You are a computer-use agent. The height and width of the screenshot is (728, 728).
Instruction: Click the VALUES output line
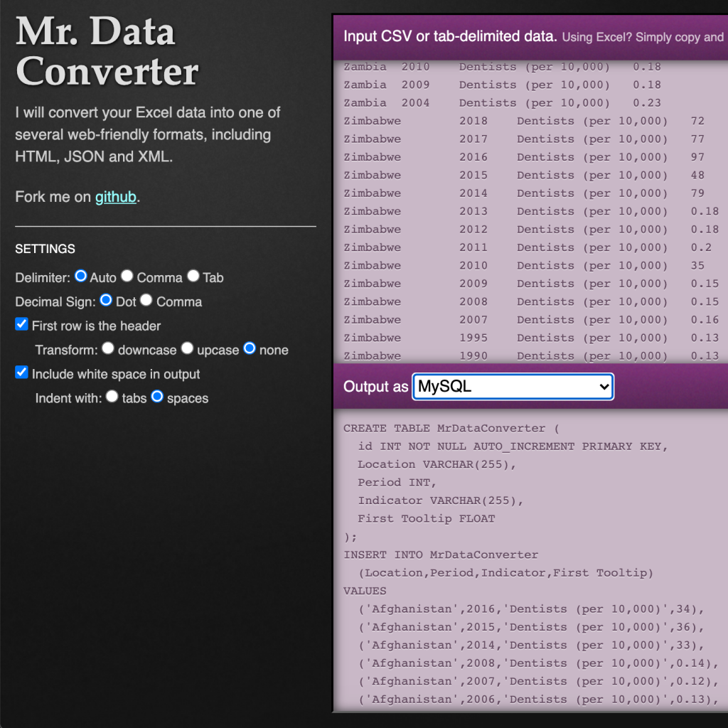click(x=365, y=591)
